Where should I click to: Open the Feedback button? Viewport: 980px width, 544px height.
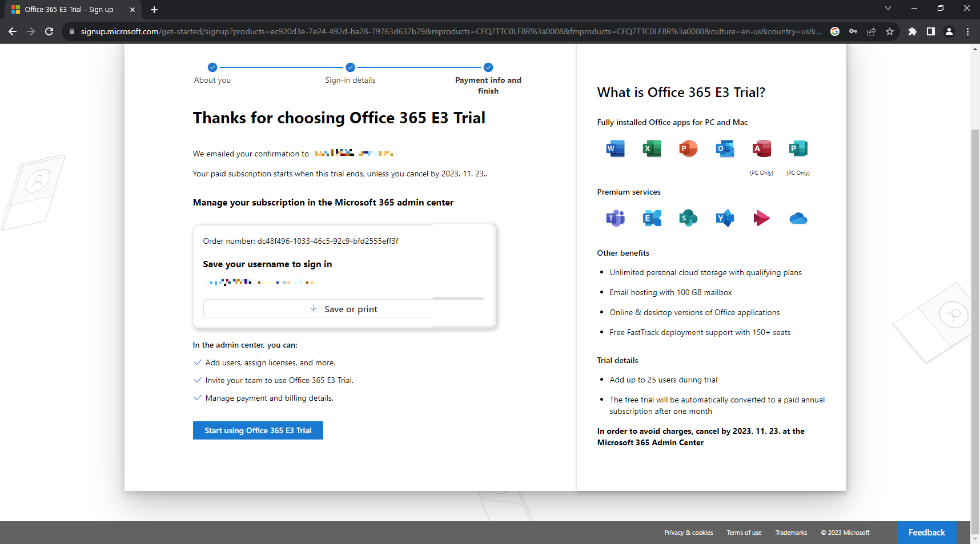927,533
